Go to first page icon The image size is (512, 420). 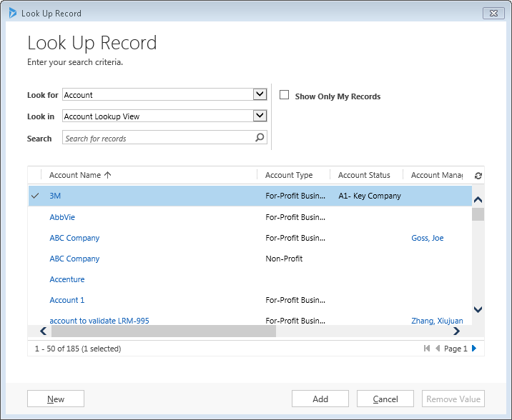(427, 349)
